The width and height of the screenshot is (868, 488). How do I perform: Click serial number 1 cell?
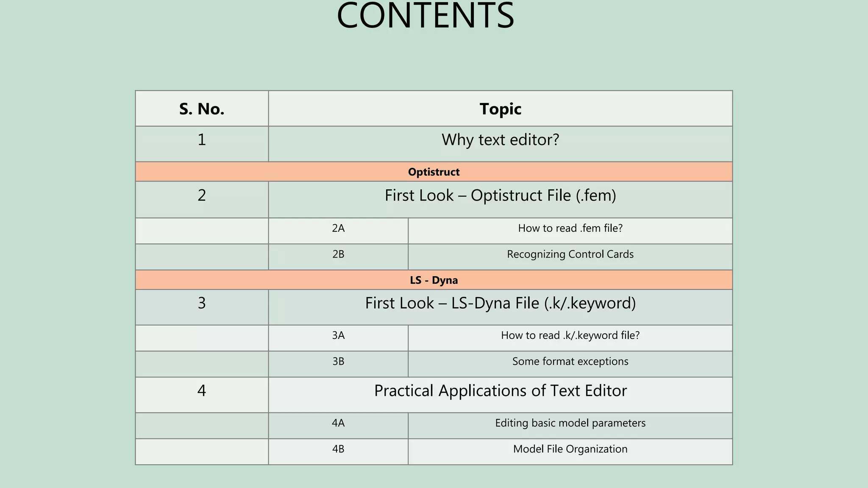pos(202,144)
